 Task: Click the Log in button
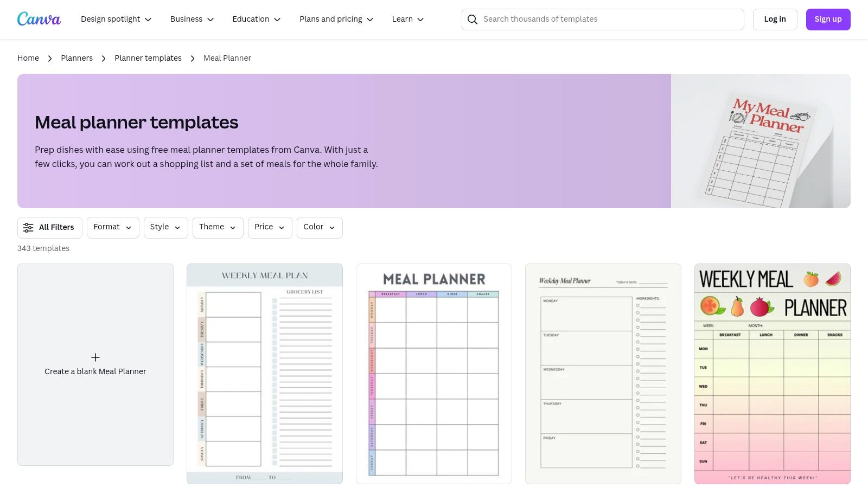[x=775, y=19]
